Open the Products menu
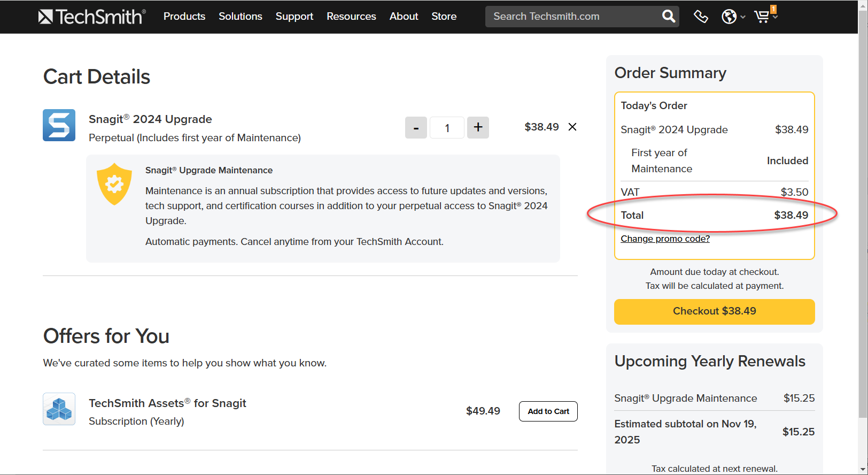The image size is (868, 475). click(x=184, y=17)
